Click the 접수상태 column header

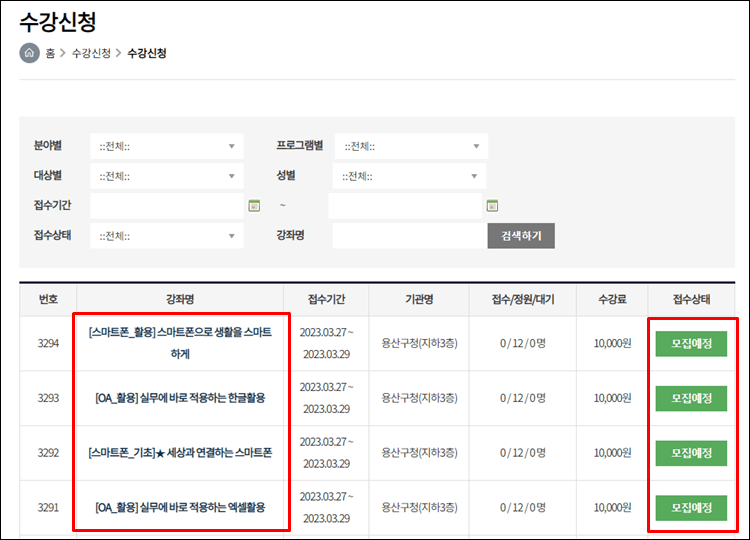click(691, 299)
